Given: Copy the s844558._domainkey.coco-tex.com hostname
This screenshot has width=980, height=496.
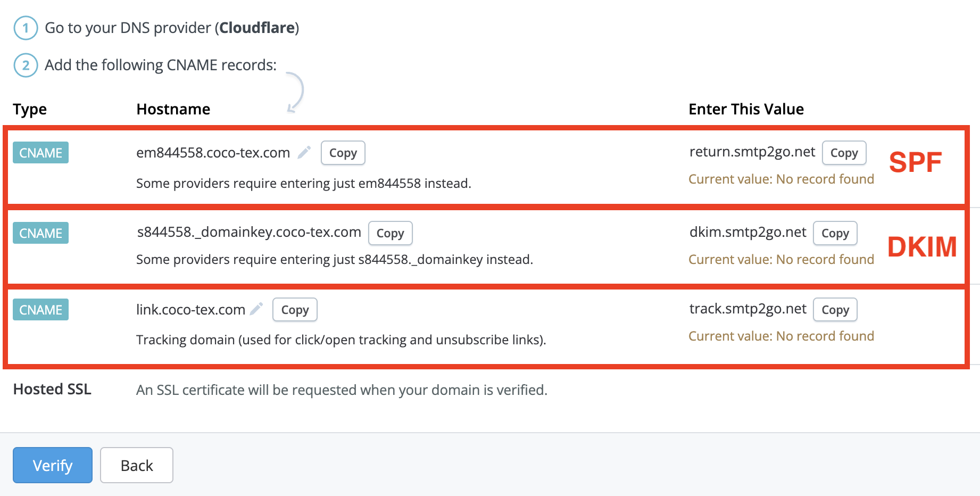Looking at the screenshot, I should 391,233.
